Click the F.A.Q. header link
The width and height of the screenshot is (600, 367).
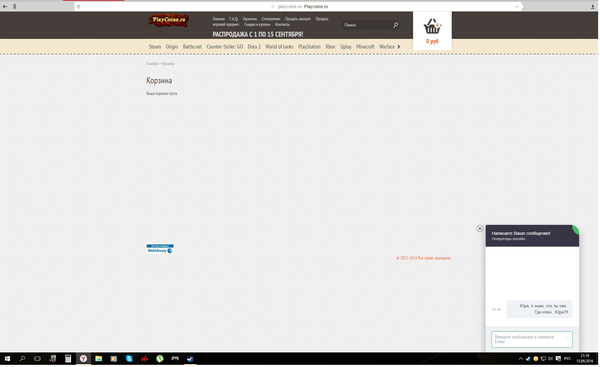pyautogui.click(x=233, y=19)
